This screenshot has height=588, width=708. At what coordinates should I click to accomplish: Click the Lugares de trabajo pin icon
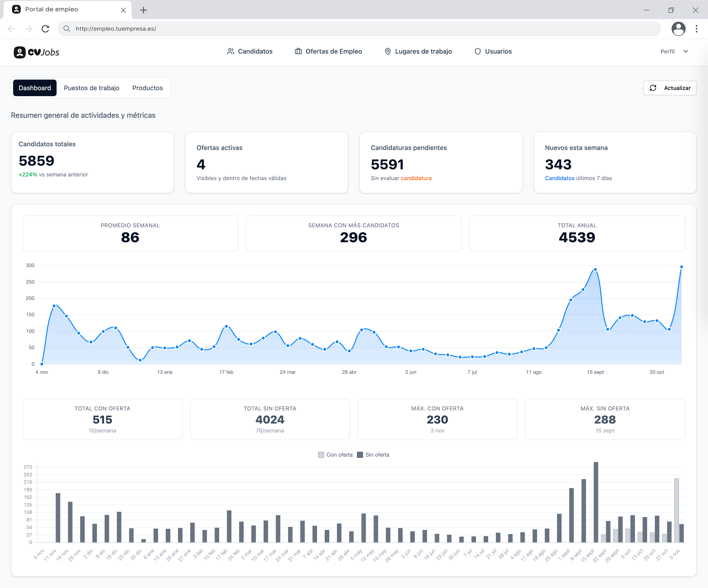[x=388, y=51]
